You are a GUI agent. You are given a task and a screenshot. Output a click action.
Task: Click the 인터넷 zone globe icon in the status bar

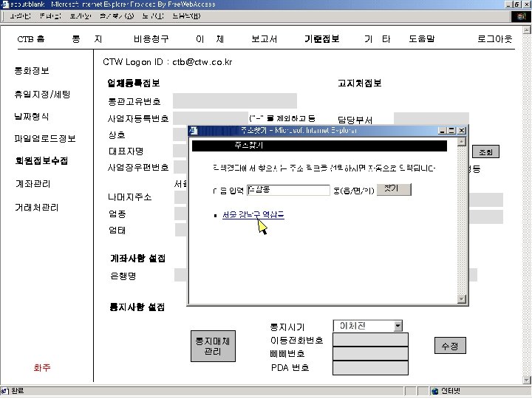pos(435,391)
